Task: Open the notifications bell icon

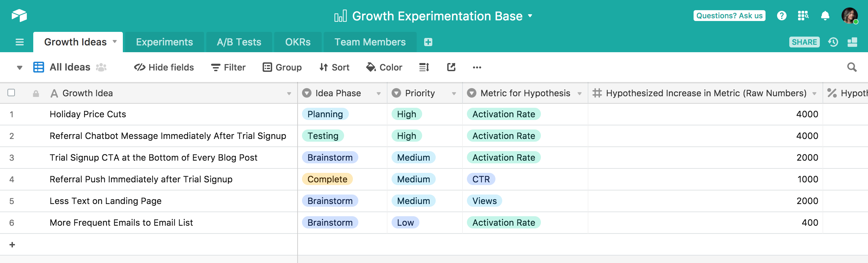Action: 825,16
